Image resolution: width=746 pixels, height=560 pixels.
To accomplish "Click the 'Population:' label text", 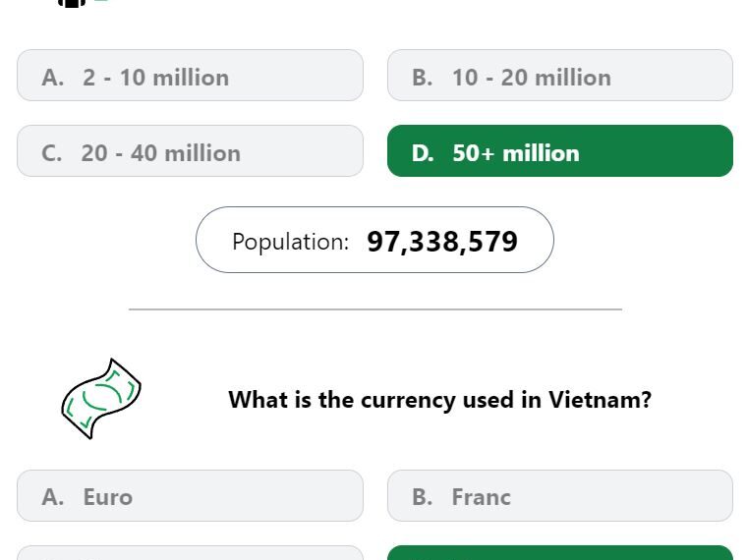I will [x=290, y=242].
